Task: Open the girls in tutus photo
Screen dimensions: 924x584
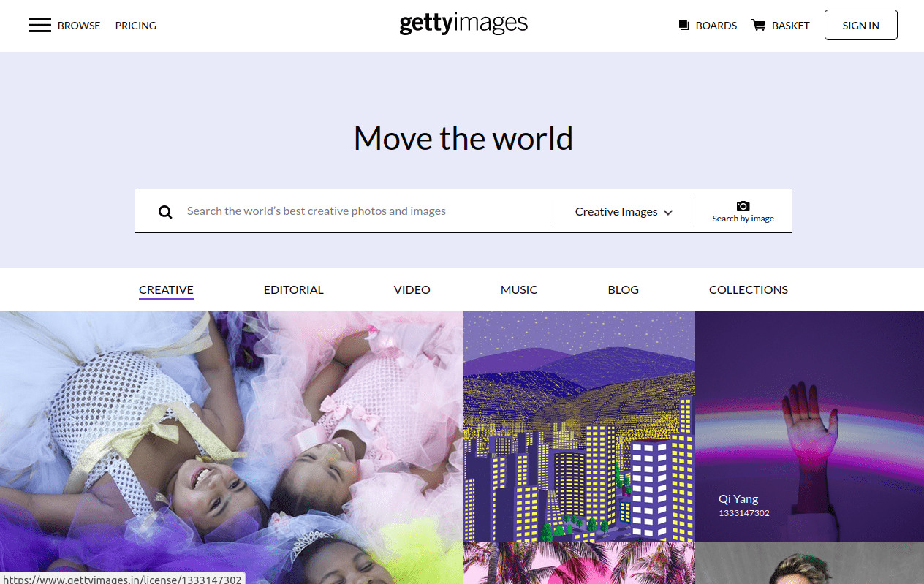Action: pyautogui.click(x=231, y=447)
